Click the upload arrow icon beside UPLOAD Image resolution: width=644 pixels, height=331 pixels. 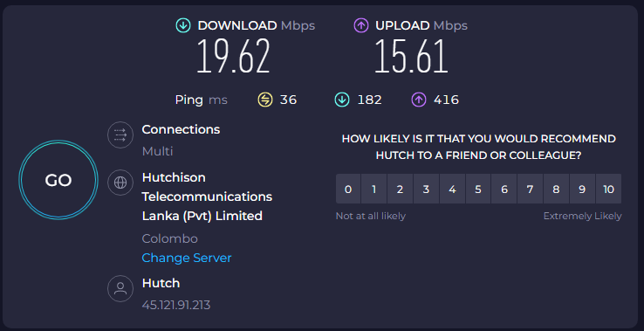click(x=361, y=25)
